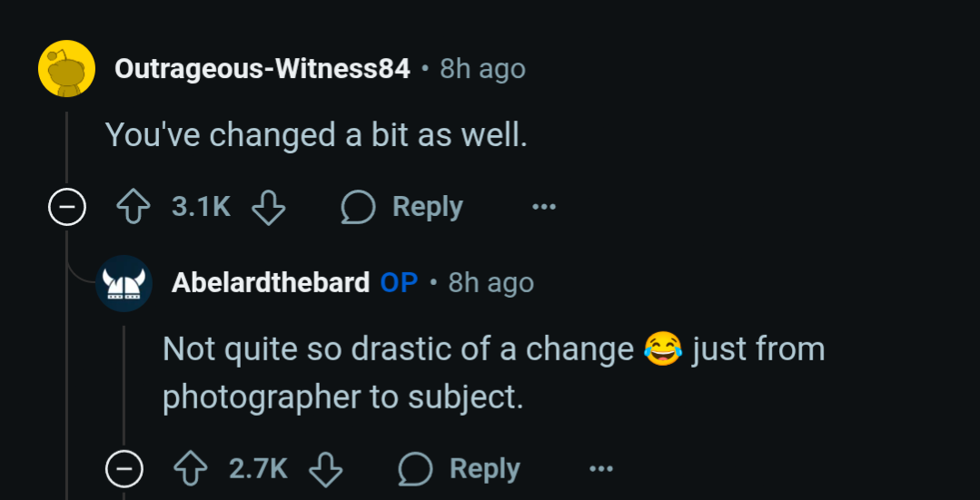Click the 8h ago timestamp on top comment
The height and width of the screenshot is (500, 980).
482,69
